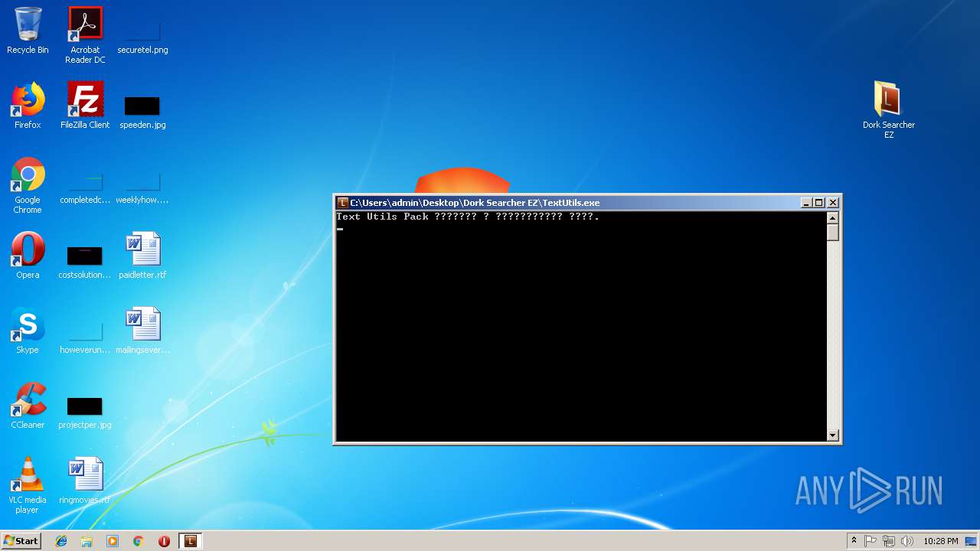The width and height of the screenshot is (980, 551).
Task: Select the mailingsever document icon
Action: click(142, 331)
